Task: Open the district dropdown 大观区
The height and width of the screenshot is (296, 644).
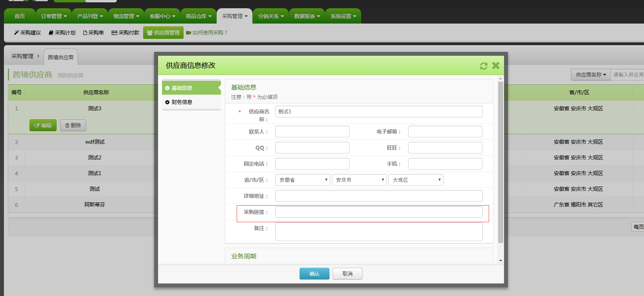Action: [416, 180]
